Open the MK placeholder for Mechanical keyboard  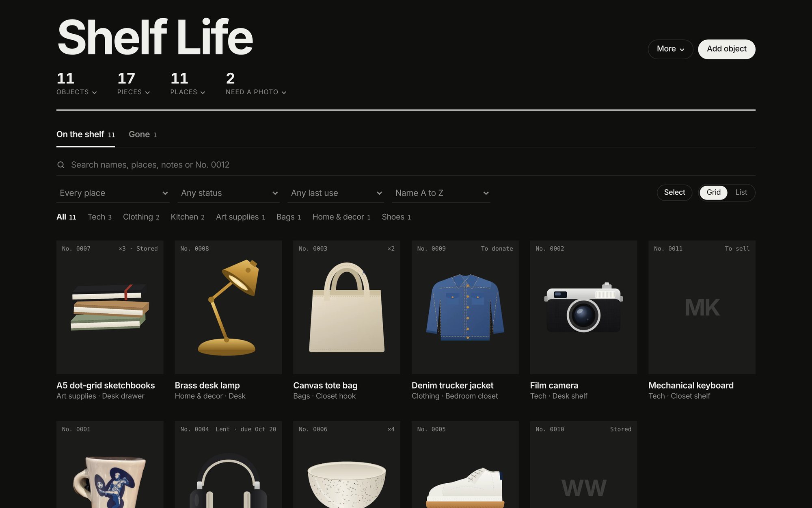702,307
